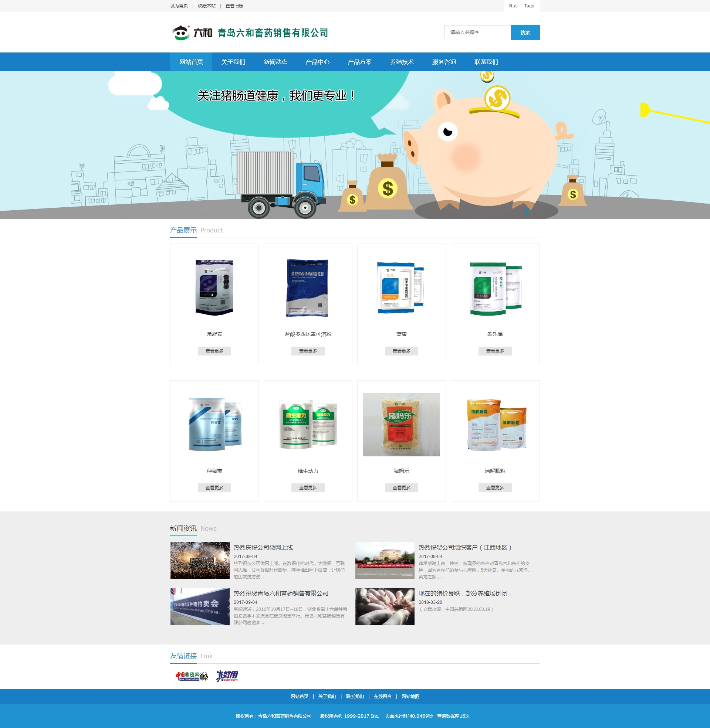Open footer 网站地图 link
710x728 pixels.
(x=410, y=696)
